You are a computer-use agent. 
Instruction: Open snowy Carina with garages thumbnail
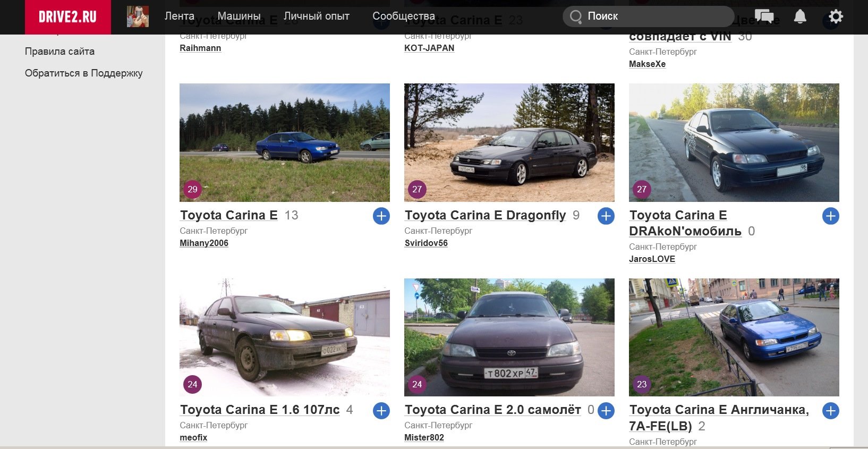click(285, 337)
